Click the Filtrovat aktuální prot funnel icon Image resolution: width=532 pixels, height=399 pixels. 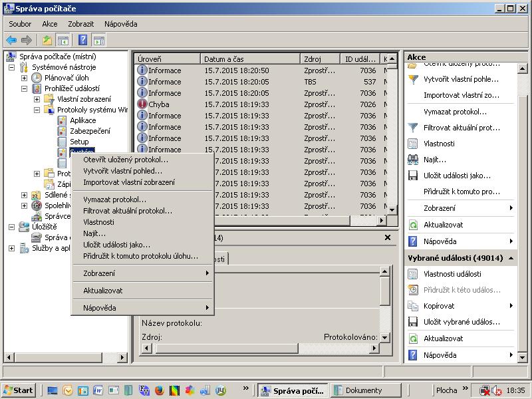(413, 128)
